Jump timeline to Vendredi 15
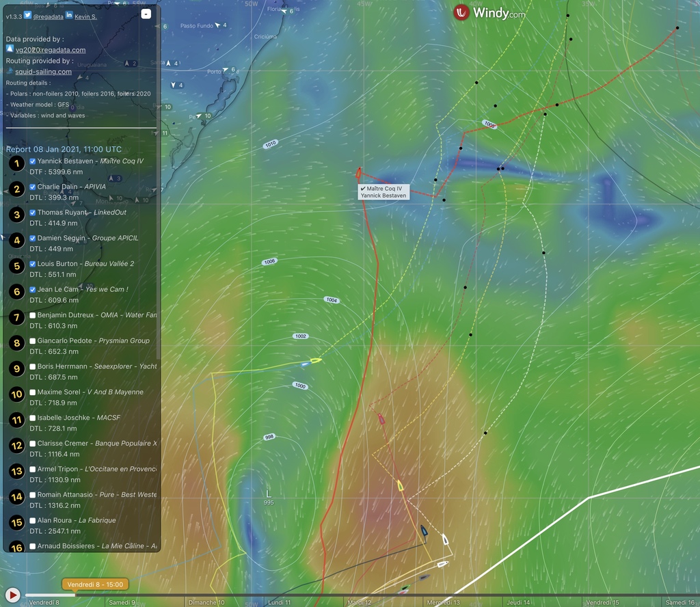The image size is (700, 607). [x=603, y=602]
